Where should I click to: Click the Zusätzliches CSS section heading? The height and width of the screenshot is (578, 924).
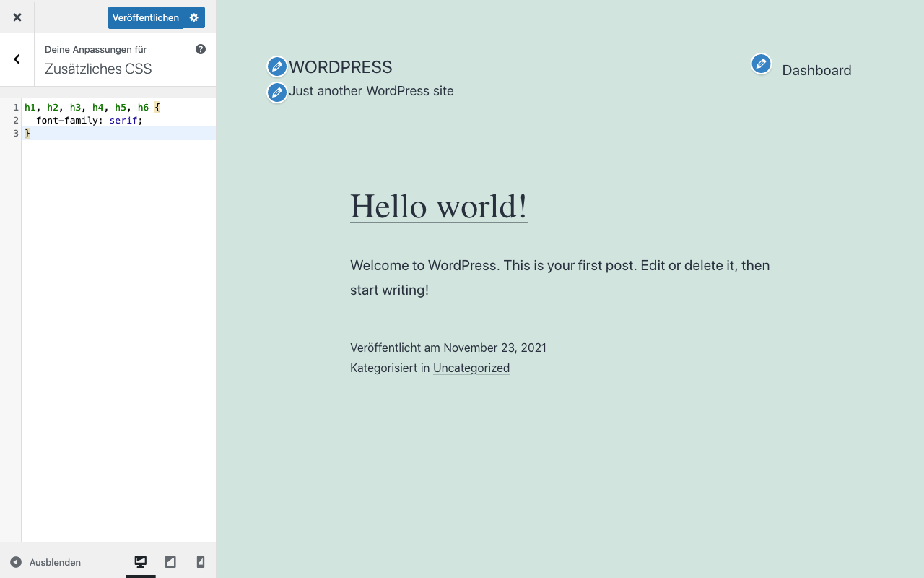point(98,69)
